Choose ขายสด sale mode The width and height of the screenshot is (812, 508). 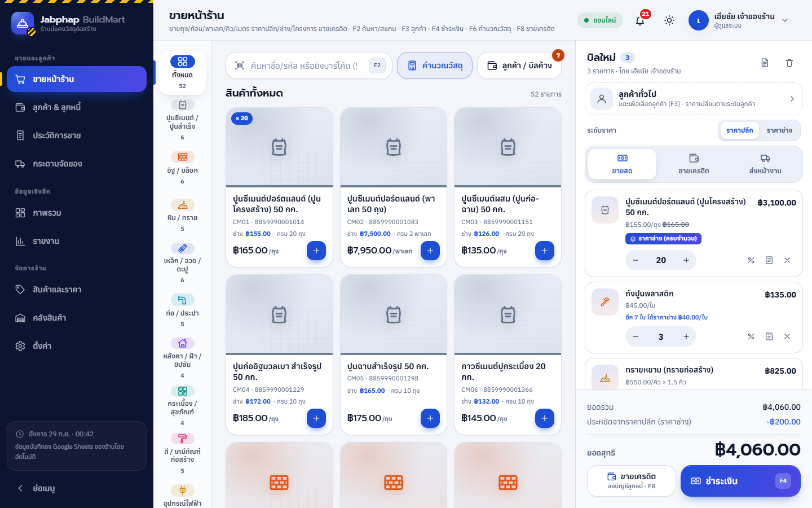click(622, 164)
